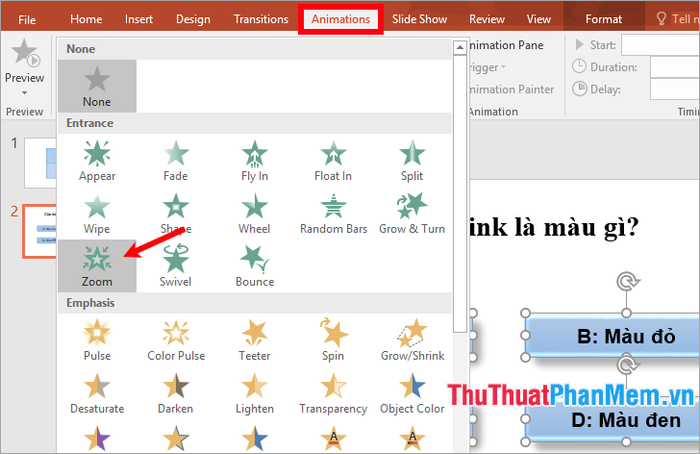The width and height of the screenshot is (700, 454).
Task: Select the Spin emphasis effect
Action: click(333, 336)
